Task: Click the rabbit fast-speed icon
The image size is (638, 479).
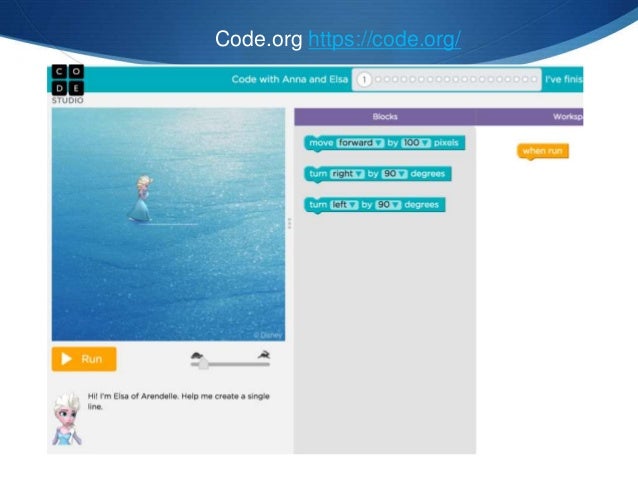Action: point(264,354)
